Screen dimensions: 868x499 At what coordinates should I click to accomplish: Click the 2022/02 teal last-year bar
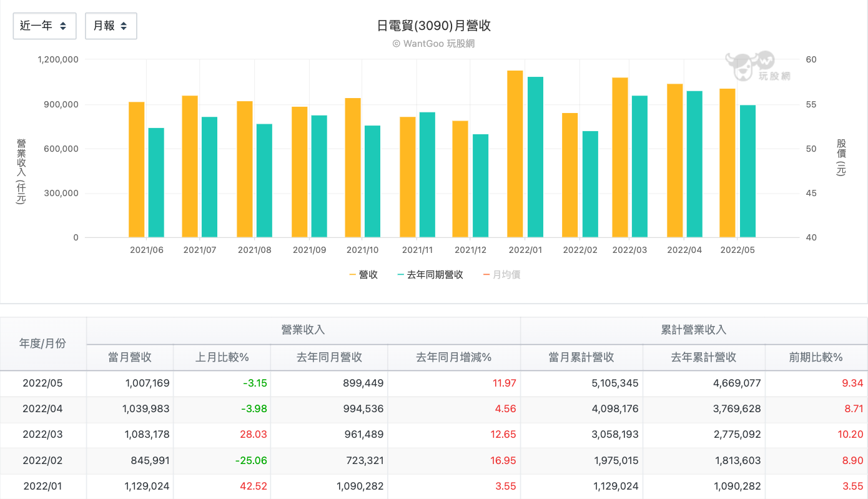pos(590,184)
